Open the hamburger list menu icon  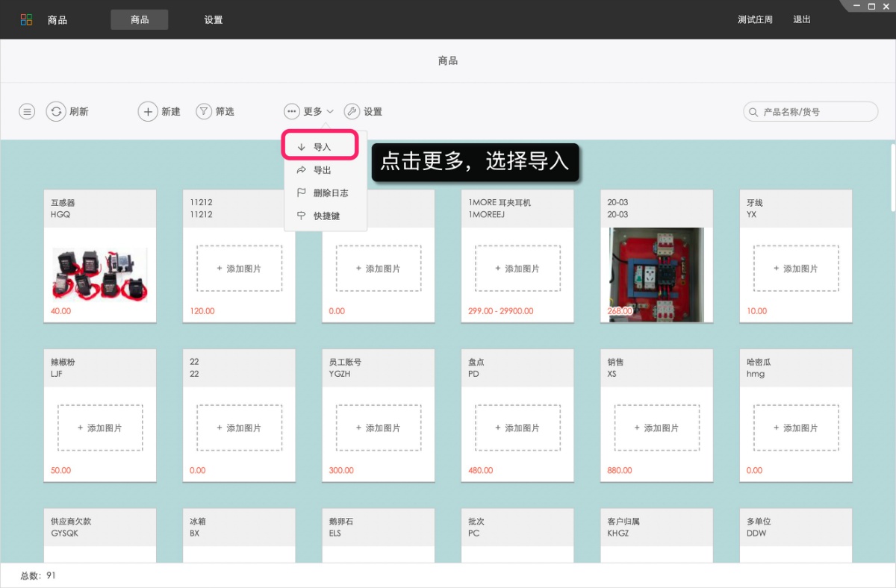tap(27, 111)
